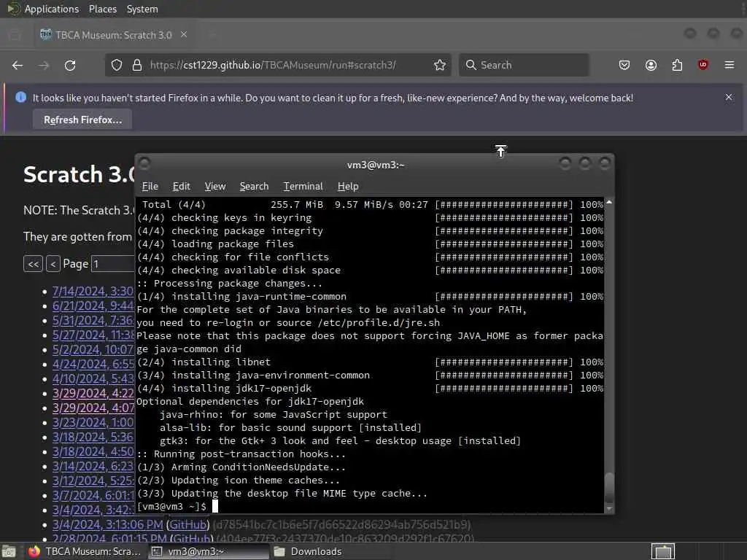Open Pocket save icon in toolbar
The width and height of the screenshot is (747, 560).
pos(624,65)
